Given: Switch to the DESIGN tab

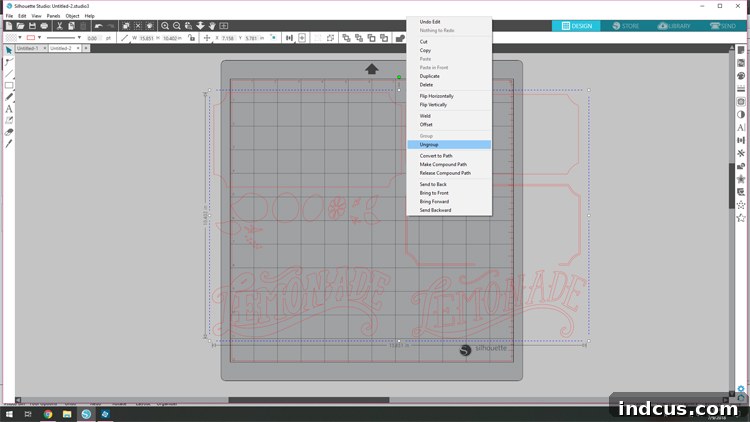Looking at the screenshot, I should point(576,26).
